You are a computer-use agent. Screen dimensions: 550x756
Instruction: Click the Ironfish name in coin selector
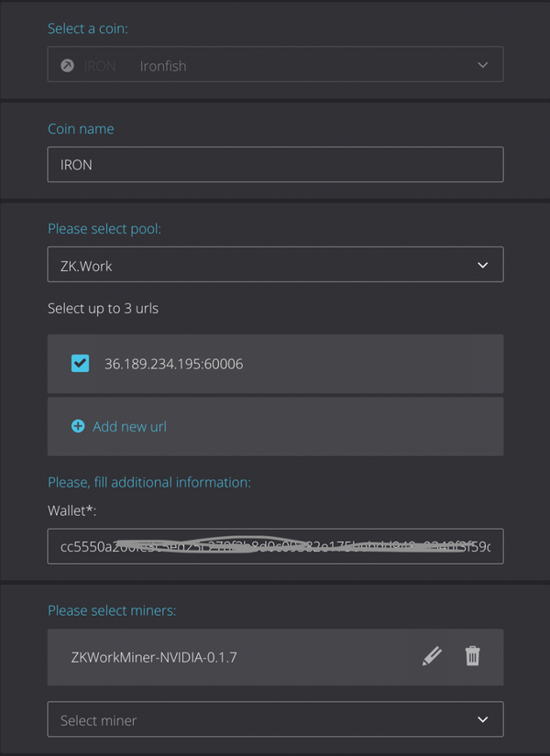point(163,66)
